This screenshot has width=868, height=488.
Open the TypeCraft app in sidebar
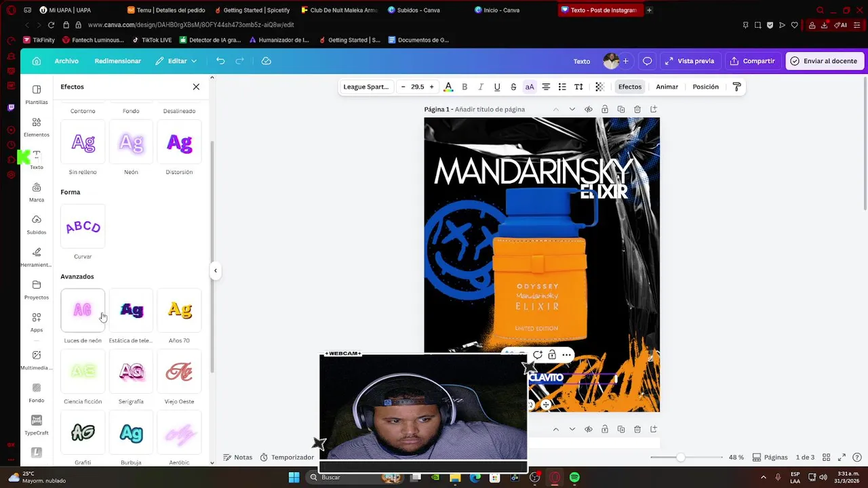coord(37,425)
